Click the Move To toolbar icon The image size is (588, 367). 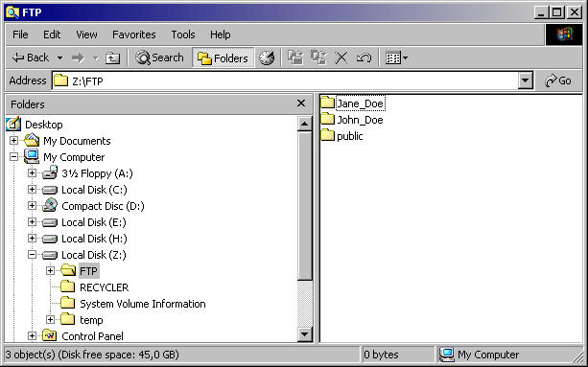click(x=295, y=57)
